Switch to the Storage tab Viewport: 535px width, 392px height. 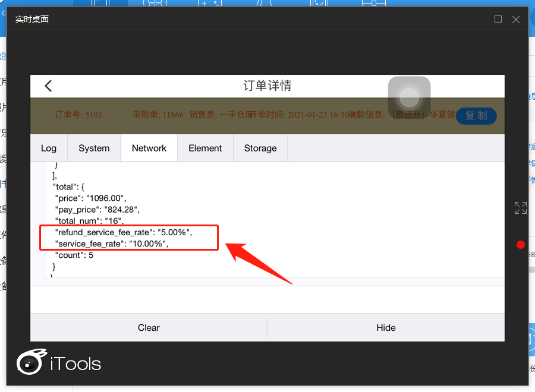(x=260, y=148)
